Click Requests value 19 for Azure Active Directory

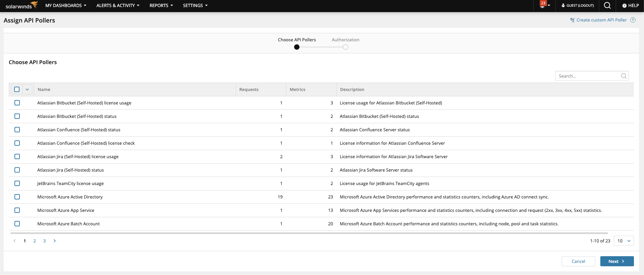click(280, 197)
